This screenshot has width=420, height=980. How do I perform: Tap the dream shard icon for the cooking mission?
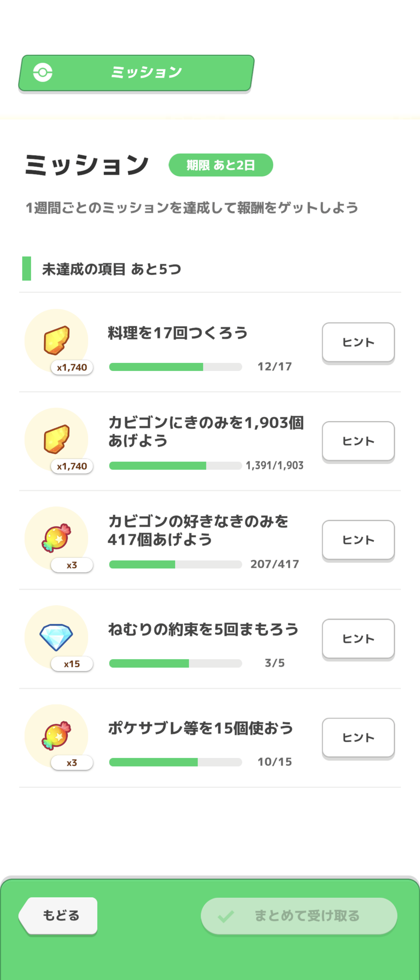(x=56, y=340)
